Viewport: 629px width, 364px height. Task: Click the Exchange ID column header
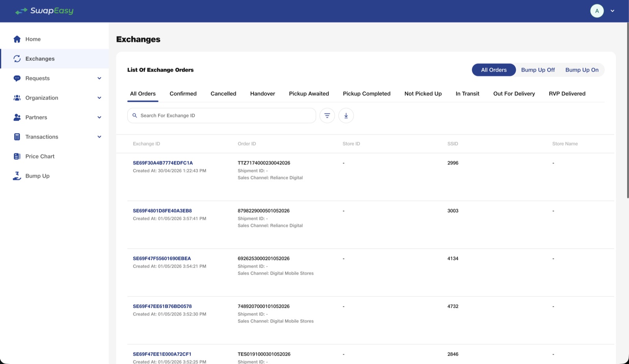146,144
